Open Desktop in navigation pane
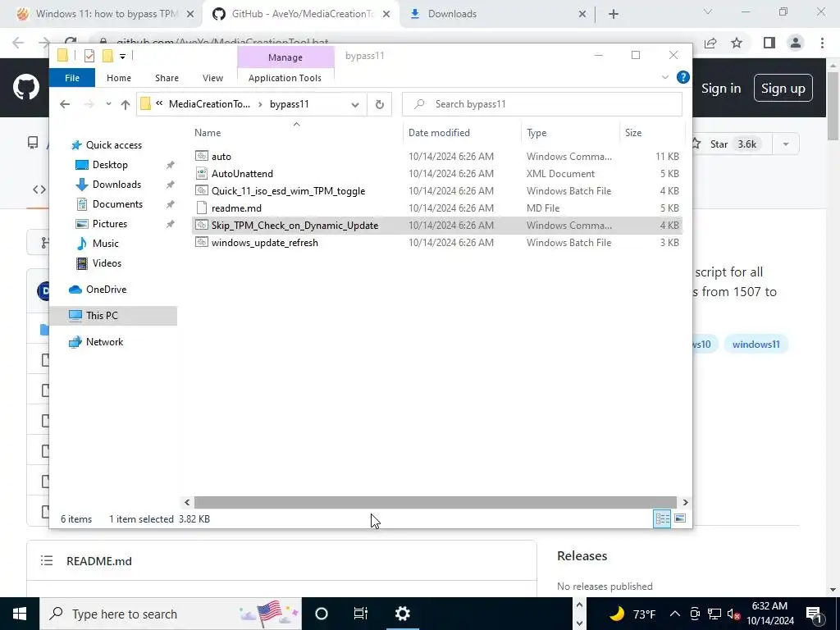Image resolution: width=840 pixels, height=630 pixels. point(110,165)
